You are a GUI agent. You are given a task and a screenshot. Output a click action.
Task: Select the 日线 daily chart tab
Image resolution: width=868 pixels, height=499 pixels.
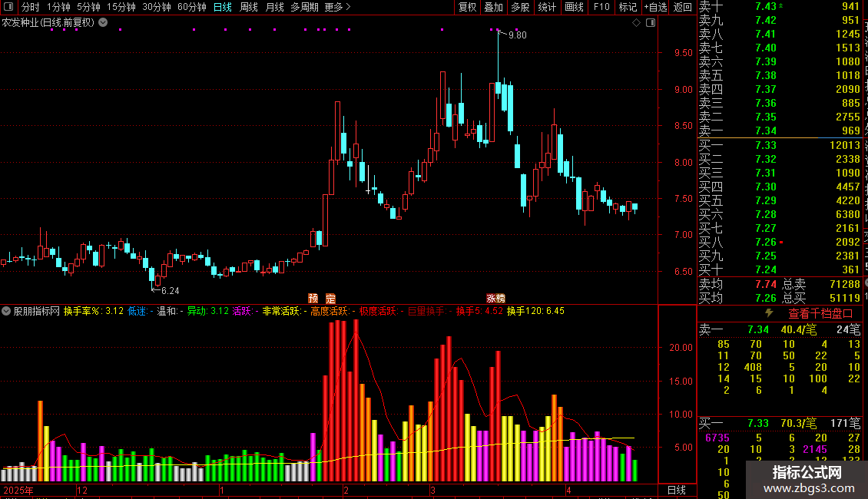[x=223, y=7]
